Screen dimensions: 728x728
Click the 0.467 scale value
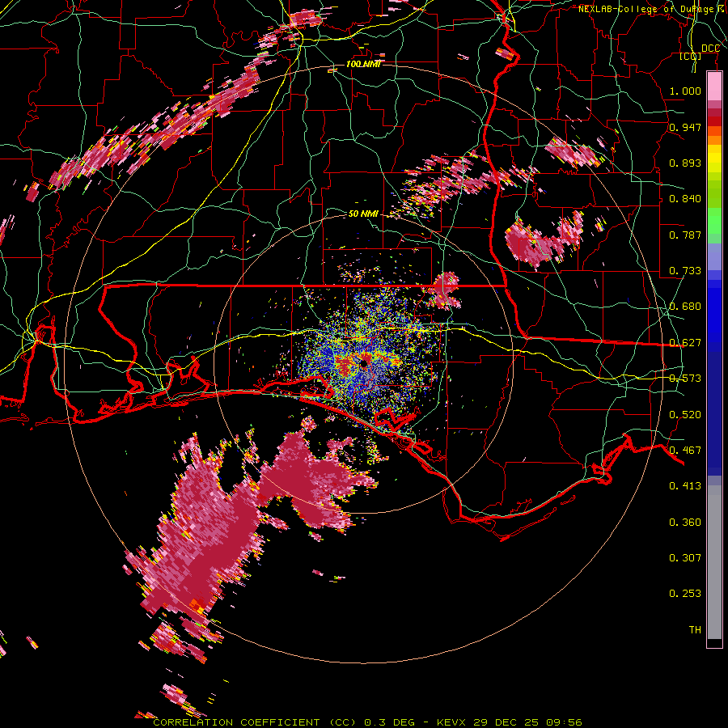pos(685,451)
